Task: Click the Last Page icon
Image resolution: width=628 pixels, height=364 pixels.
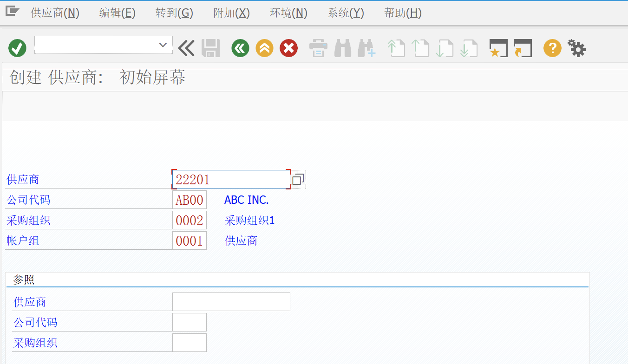Action: click(x=469, y=48)
